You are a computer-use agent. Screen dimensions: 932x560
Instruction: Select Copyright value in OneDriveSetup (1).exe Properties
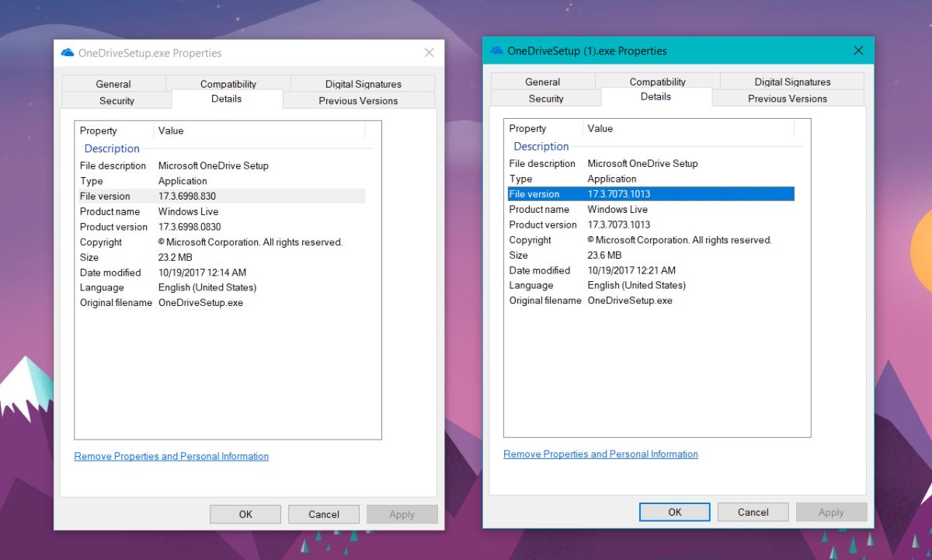click(x=680, y=240)
